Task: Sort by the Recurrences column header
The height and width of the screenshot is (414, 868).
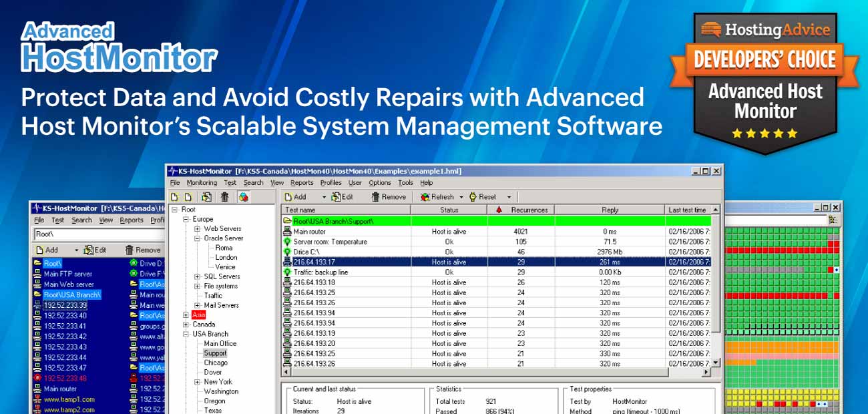Action: [521, 210]
